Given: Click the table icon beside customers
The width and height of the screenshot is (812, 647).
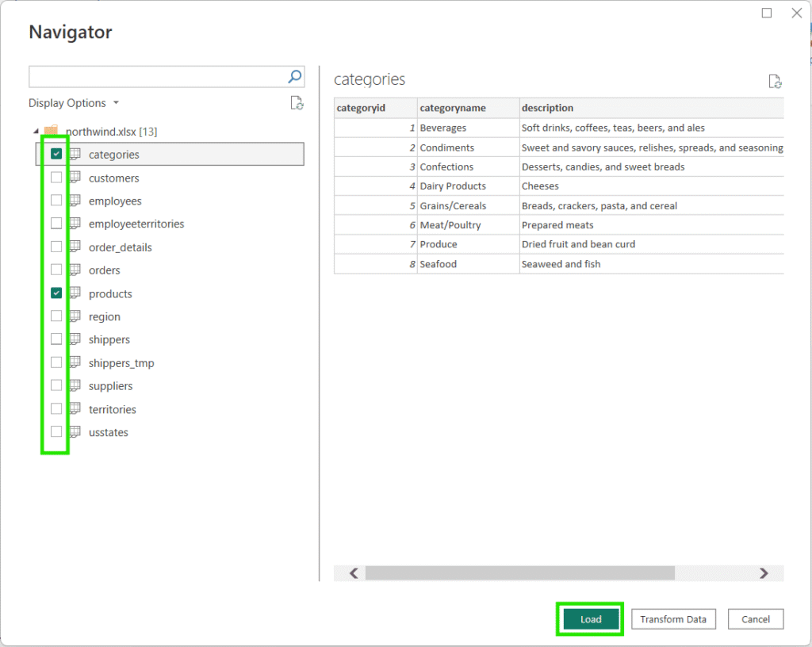Looking at the screenshot, I should coord(75,178).
